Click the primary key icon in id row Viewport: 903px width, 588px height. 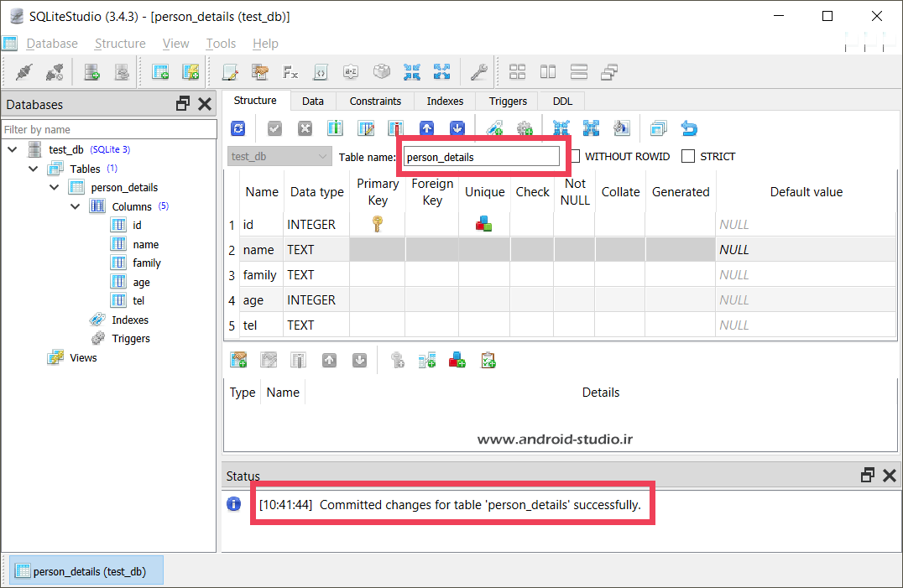(x=377, y=224)
